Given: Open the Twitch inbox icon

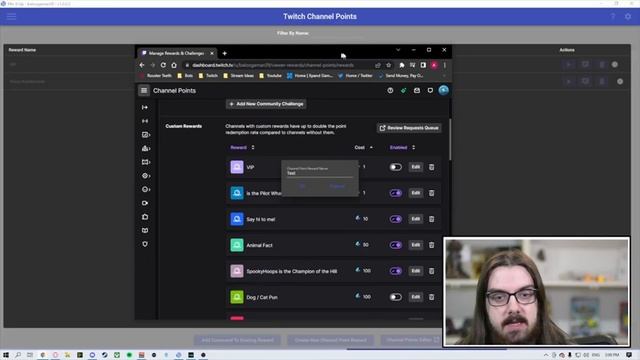Looking at the screenshot, I should 417,91.
